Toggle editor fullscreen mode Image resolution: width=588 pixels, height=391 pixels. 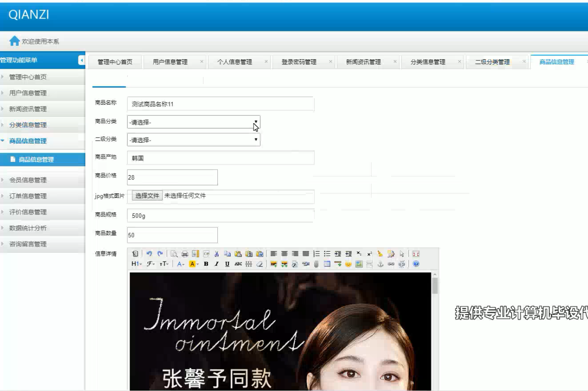coord(416,254)
